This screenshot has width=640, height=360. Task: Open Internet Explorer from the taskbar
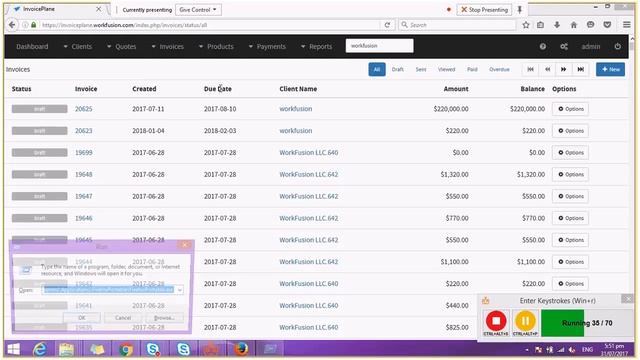40,349
